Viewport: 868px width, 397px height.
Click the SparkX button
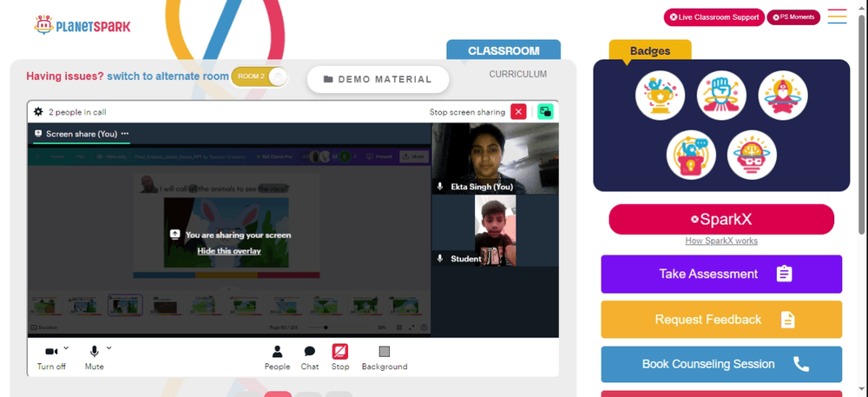tap(721, 219)
